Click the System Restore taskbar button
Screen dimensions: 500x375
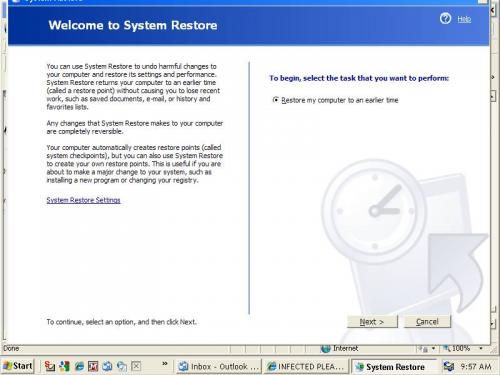(x=394, y=367)
